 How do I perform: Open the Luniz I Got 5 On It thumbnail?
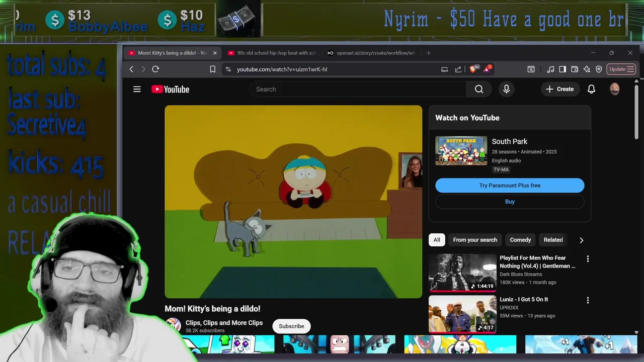(x=462, y=314)
